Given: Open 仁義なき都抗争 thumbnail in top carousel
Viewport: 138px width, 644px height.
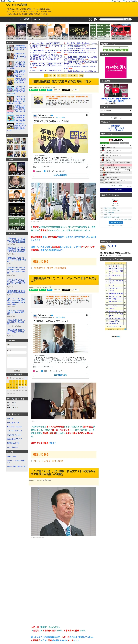Looking at the screenshot, I should click(79, 32).
